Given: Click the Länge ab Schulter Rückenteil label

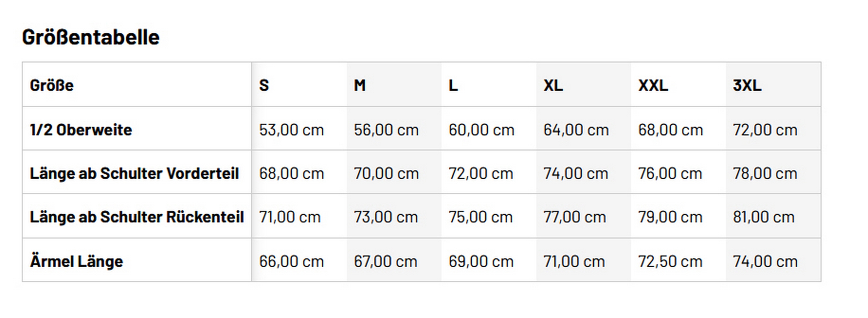Looking at the screenshot, I should tap(137, 217).
